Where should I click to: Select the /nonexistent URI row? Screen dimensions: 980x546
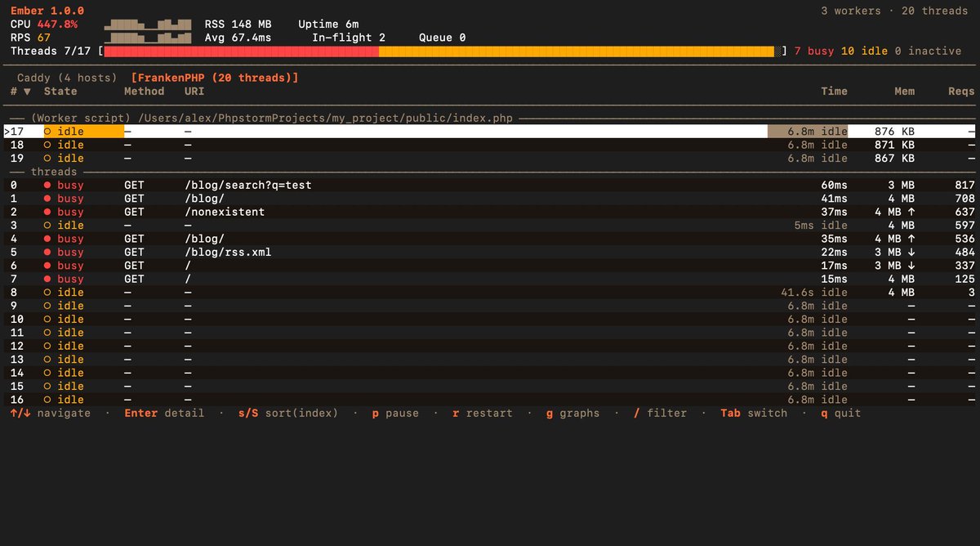tap(225, 212)
